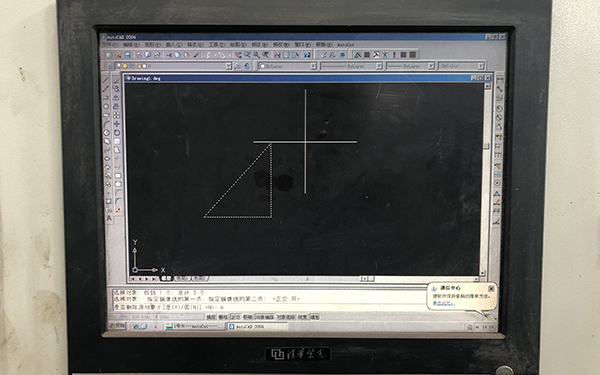Toggle the 捕捉 snap status button

211,317
